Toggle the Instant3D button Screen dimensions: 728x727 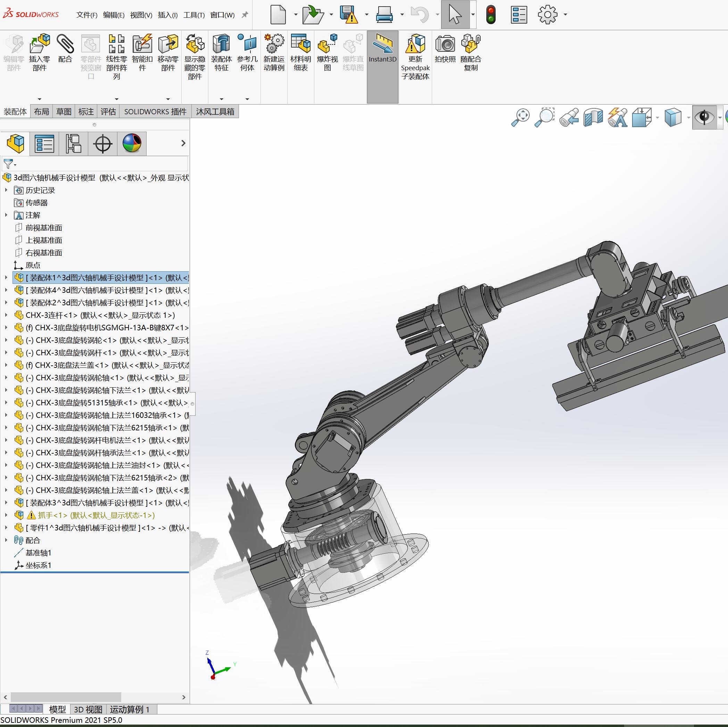(382, 67)
